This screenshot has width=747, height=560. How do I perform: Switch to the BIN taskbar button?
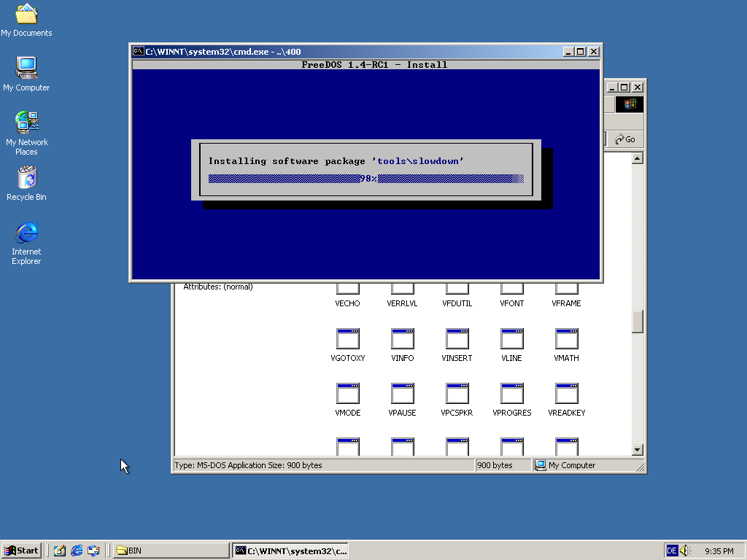(x=171, y=551)
